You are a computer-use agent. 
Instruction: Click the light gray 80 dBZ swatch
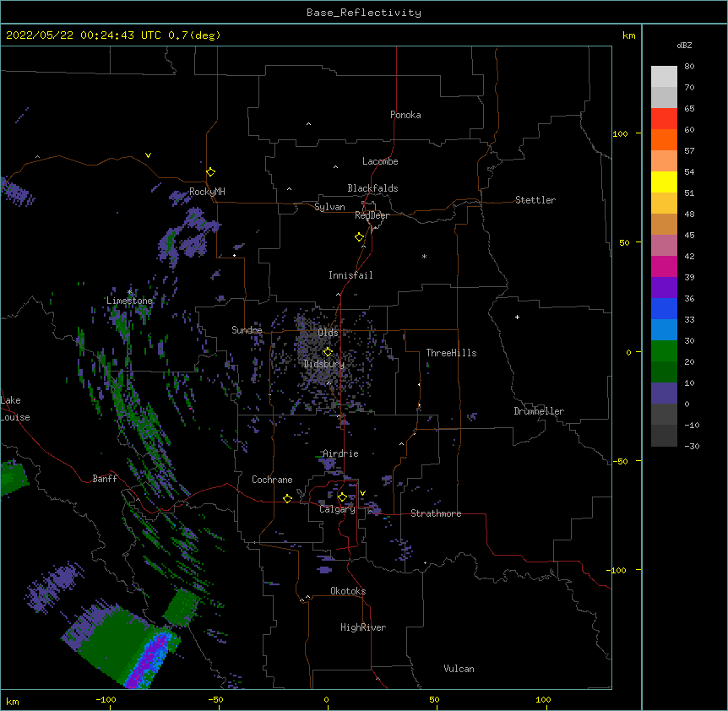coord(664,77)
